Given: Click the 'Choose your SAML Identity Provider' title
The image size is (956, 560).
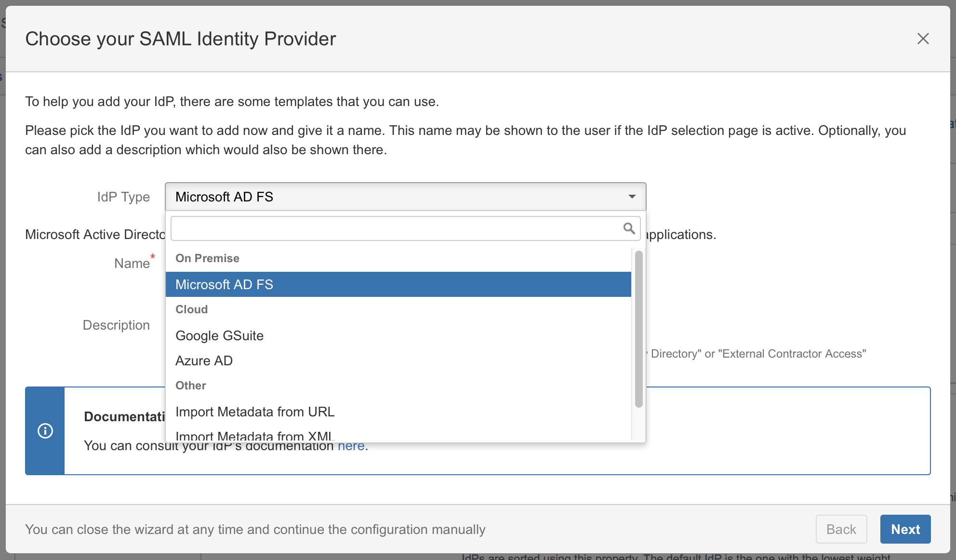Looking at the screenshot, I should pyautogui.click(x=181, y=39).
